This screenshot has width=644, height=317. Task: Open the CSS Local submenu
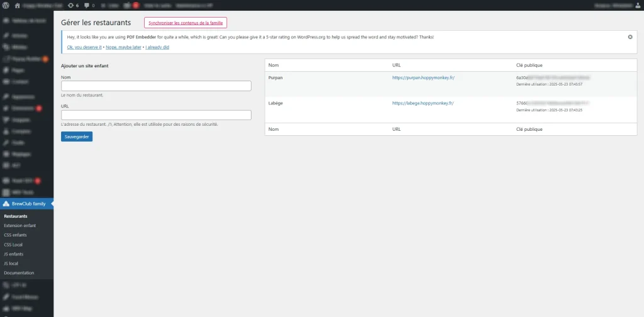[x=13, y=244]
